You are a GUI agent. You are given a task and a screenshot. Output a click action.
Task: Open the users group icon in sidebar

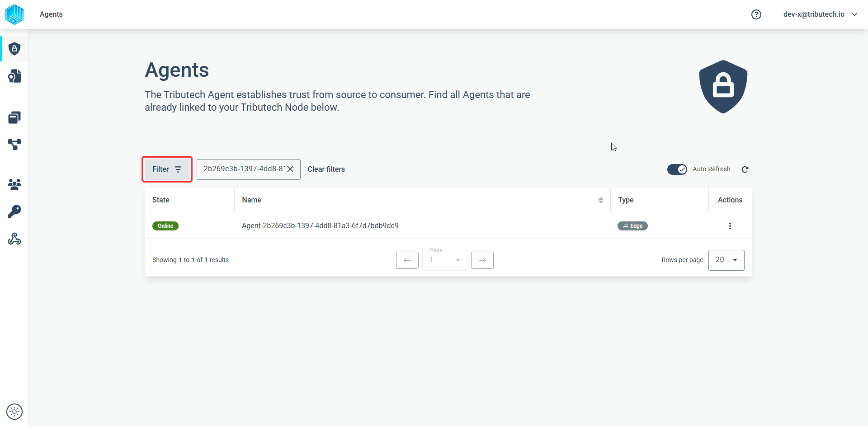click(14, 184)
